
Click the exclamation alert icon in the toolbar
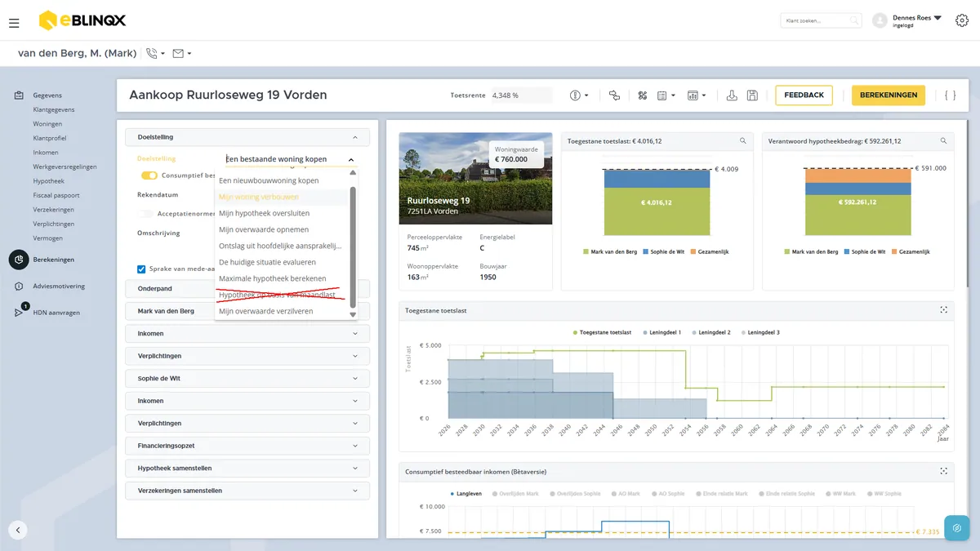pos(575,96)
